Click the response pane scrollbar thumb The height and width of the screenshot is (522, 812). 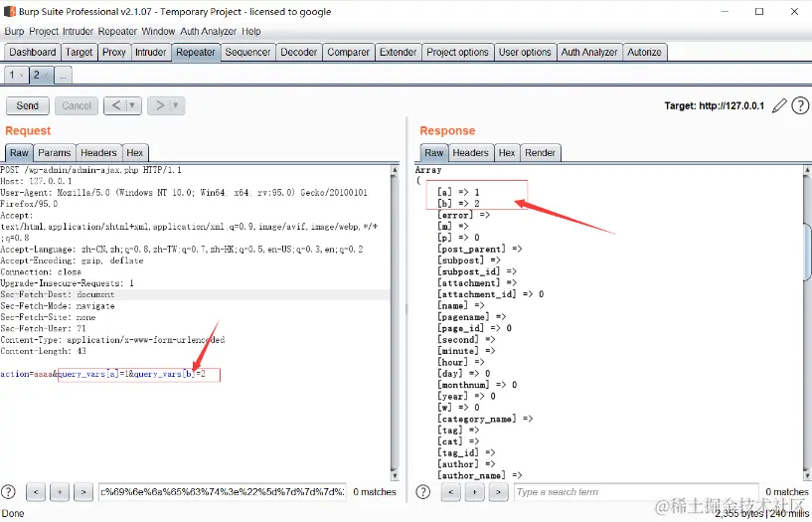tap(807, 252)
